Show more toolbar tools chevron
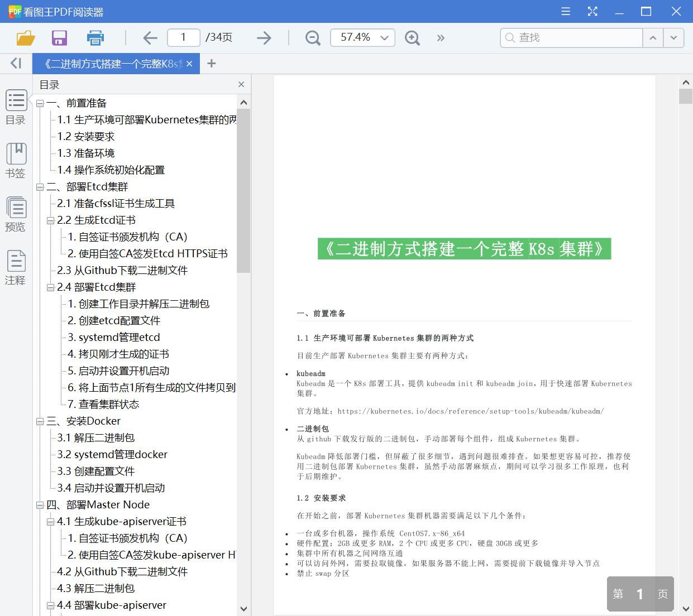The height and width of the screenshot is (616, 693). [441, 38]
